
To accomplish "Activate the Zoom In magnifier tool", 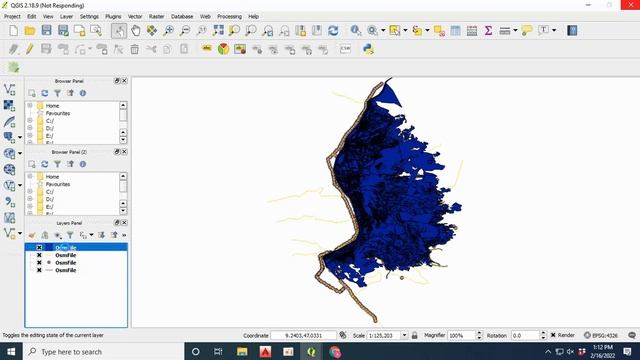I will (168, 31).
